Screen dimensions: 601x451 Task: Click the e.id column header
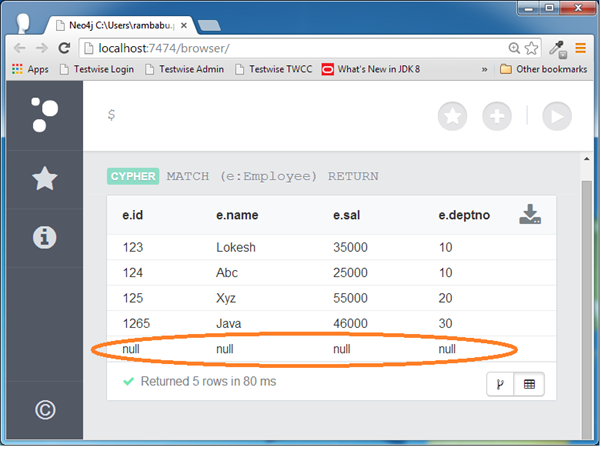pos(133,215)
